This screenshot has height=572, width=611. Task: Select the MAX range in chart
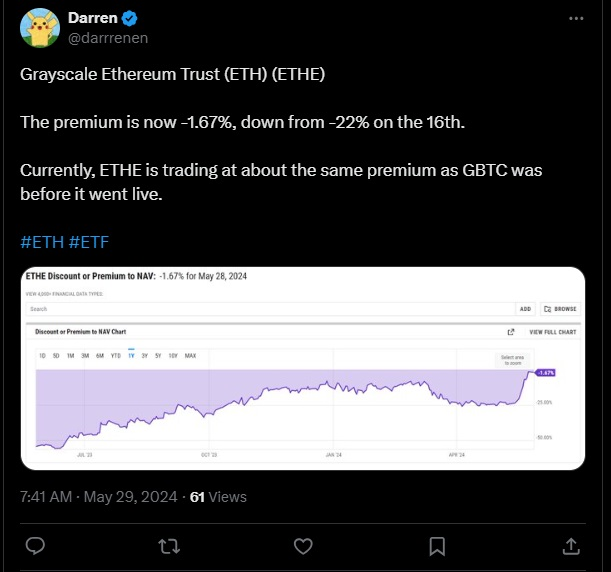[190, 355]
